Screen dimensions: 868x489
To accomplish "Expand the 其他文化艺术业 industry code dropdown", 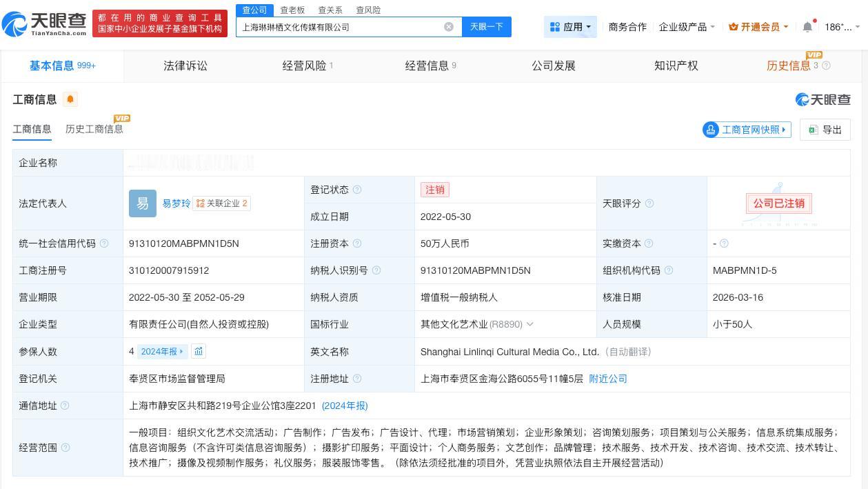I will point(530,324).
